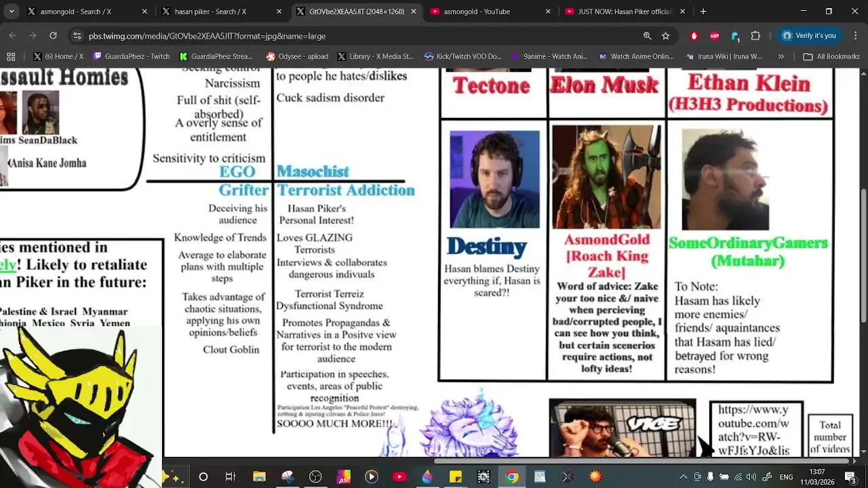This screenshot has height=488, width=868.
Task: Click the browser Back arrow
Action: 12,35
